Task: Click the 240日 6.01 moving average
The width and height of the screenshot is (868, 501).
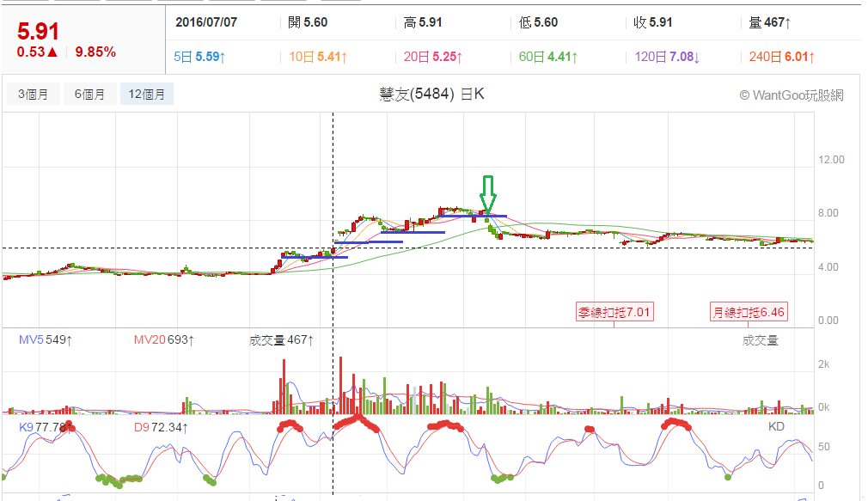Action: point(782,57)
